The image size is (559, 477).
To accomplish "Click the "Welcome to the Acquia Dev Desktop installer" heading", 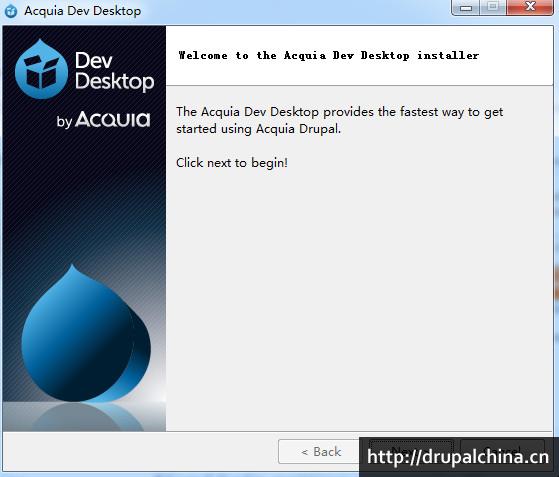I will tap(328, 56).
